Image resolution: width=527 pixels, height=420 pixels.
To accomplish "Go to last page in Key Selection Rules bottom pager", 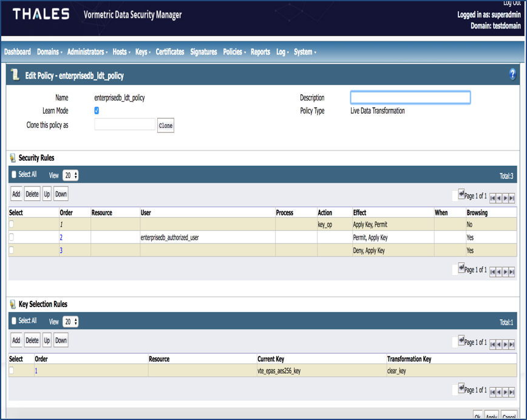I will (512, 392).
